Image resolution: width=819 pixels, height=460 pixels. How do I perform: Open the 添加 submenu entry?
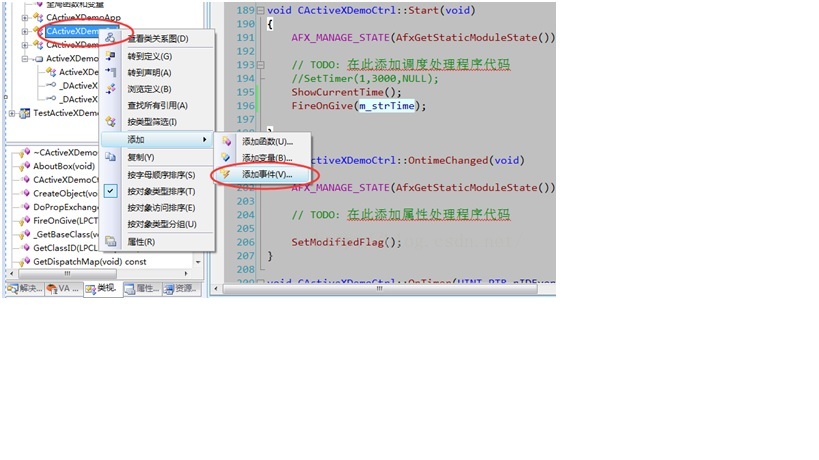tap(157, 139)
